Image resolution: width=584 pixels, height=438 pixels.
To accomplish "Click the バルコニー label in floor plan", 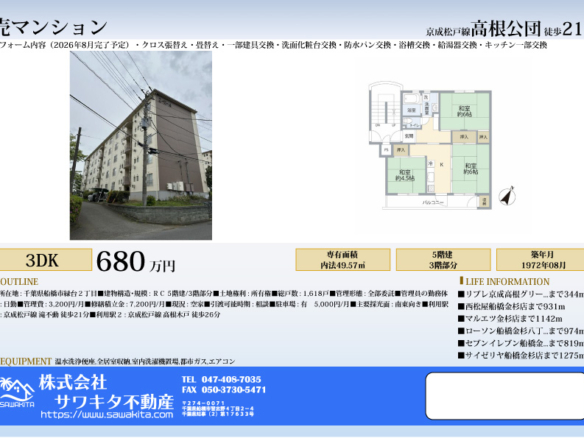I will coord(432,203).
